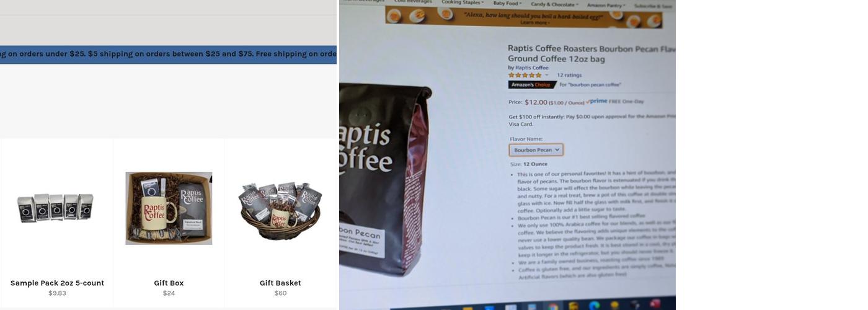This screenshot has width=868, height=310.
Task: Expand the rating breakdown arrow beside stars
Action: click(x=546, y=75)
